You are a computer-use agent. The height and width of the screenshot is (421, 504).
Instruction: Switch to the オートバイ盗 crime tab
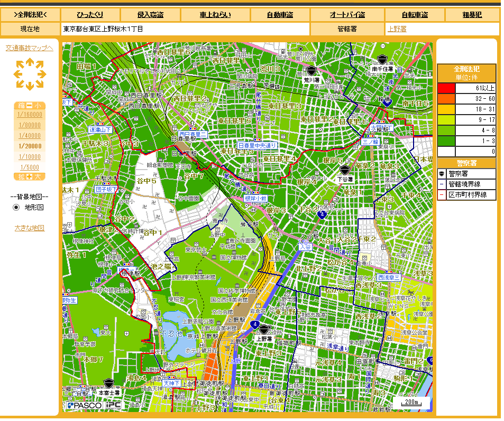[x=347, y=14]
